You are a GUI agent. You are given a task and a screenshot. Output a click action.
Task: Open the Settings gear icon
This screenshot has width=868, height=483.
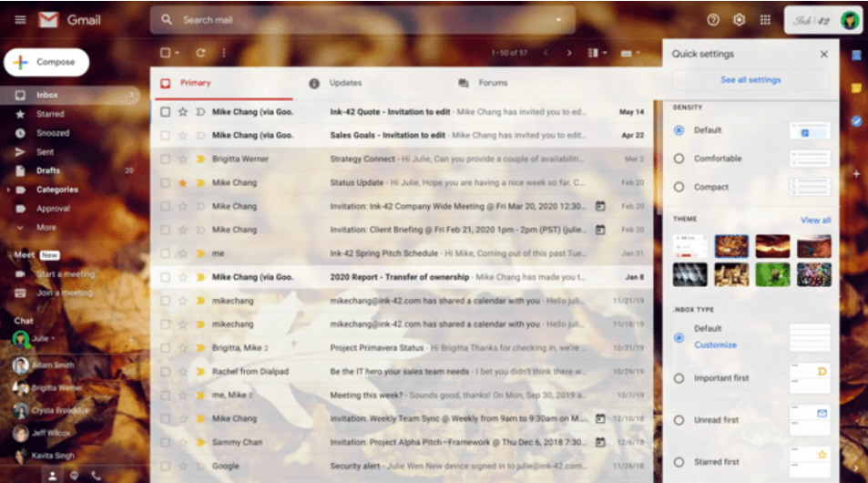[739, 20]
